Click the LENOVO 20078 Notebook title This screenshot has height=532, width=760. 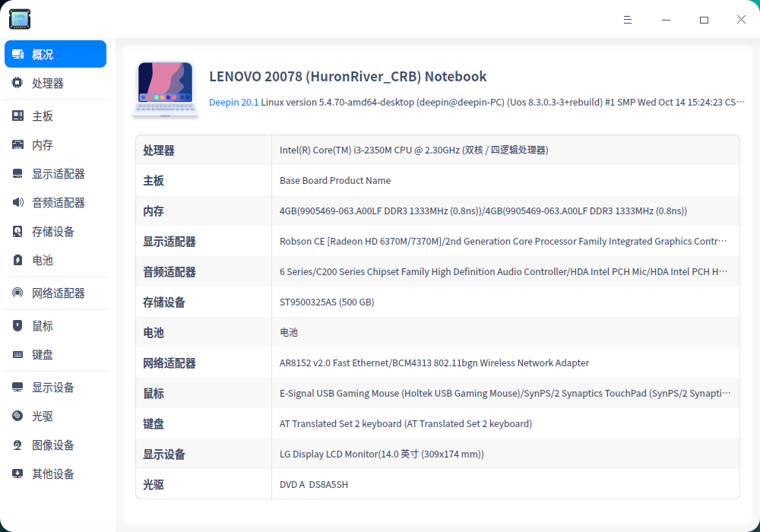[347, 77]
